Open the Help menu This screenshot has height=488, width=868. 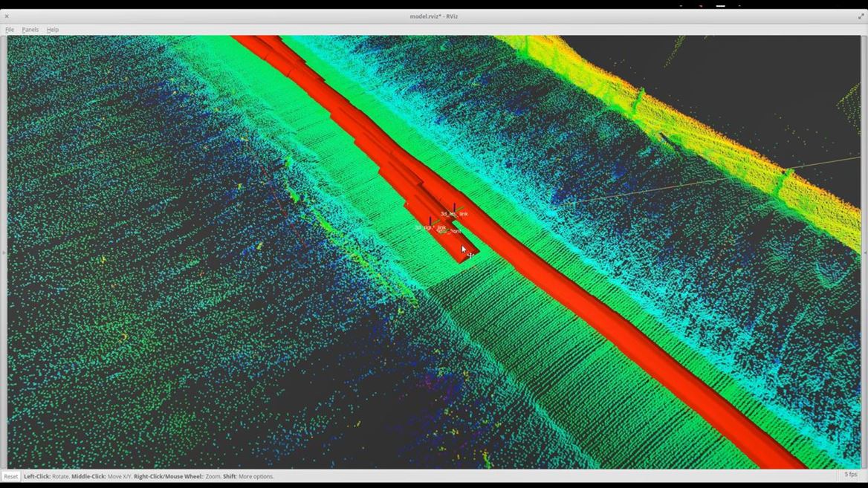point(53,30)
